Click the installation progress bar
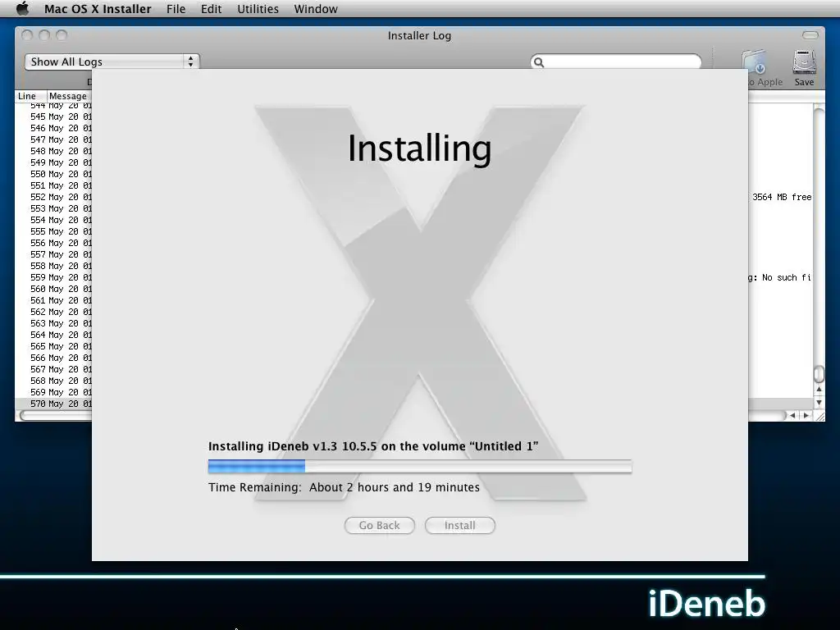 (420, 467)
